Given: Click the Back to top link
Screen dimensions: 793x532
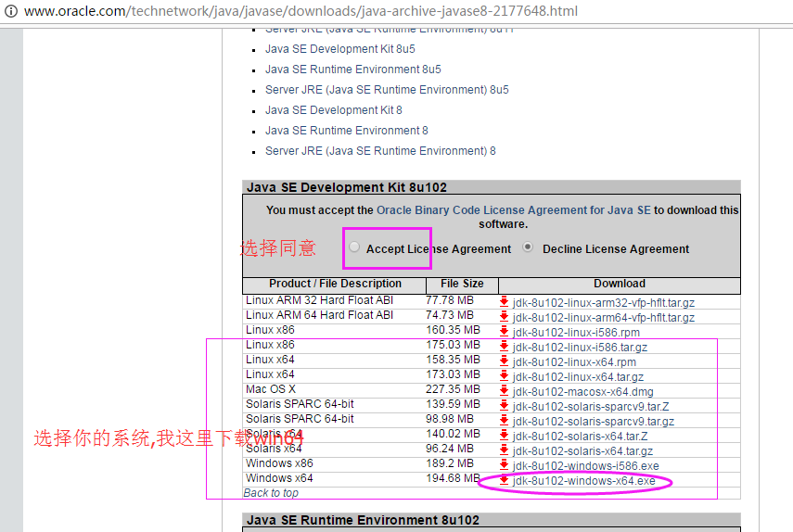Looking at the screenshot, I should tap(271, 493).
